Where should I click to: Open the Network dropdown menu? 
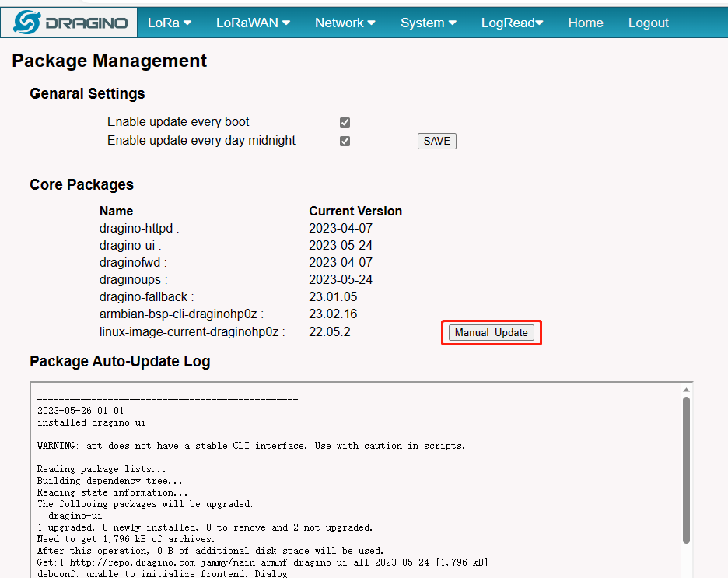click(345, 23)
